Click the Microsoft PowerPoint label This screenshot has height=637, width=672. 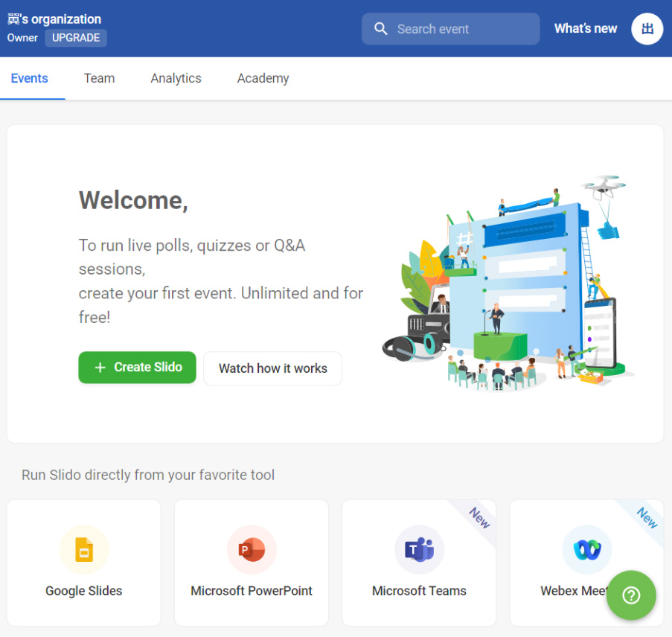tap(252, 591)
